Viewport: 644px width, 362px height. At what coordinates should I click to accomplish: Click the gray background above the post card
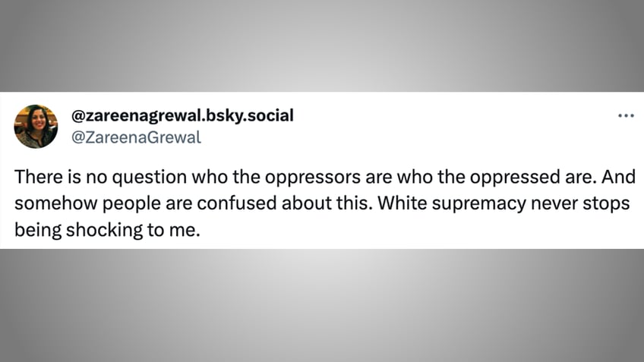pos(322,45)
